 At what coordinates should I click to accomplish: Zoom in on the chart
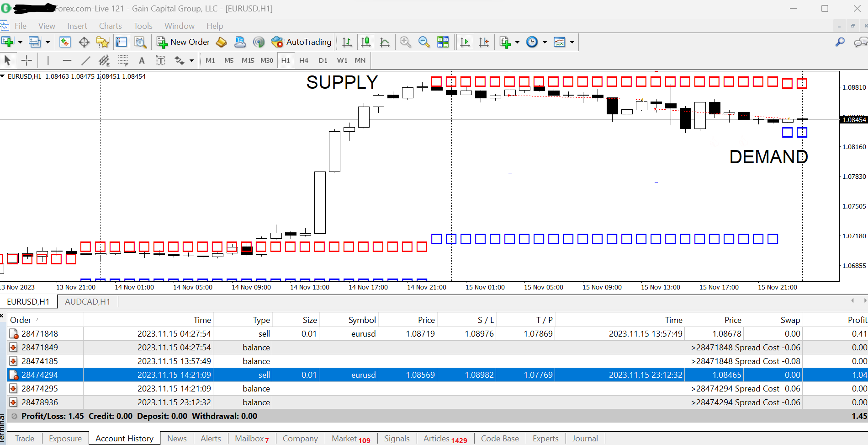click(x=405, y=42)
